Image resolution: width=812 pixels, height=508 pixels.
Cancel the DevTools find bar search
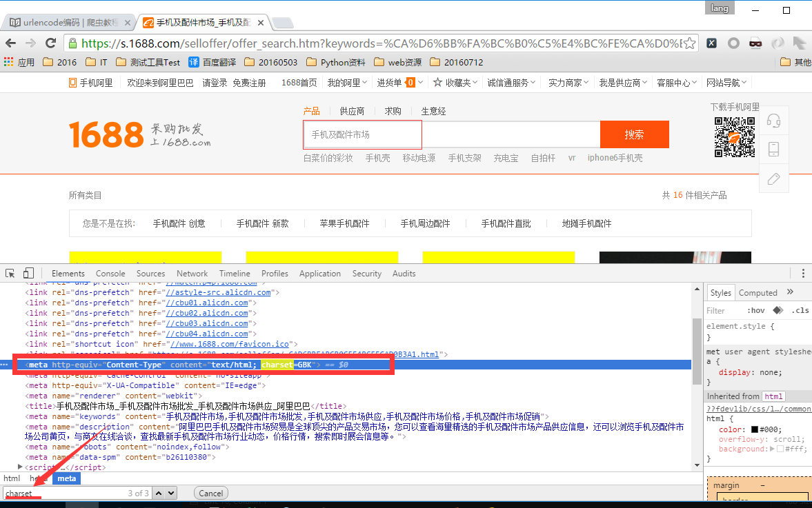point(211,493)
